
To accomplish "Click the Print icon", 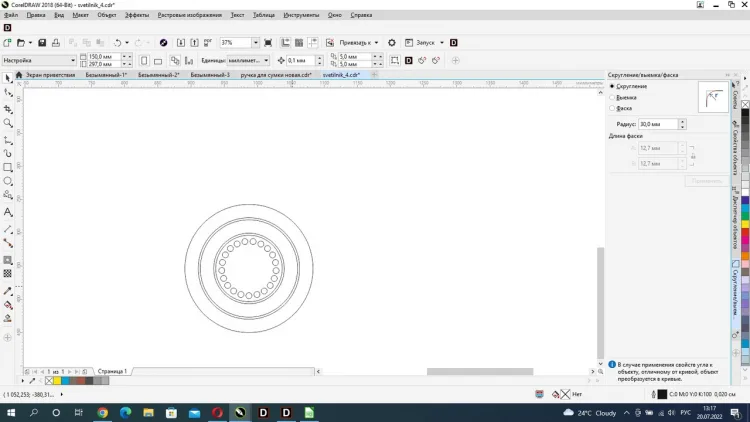I will 56,43.
